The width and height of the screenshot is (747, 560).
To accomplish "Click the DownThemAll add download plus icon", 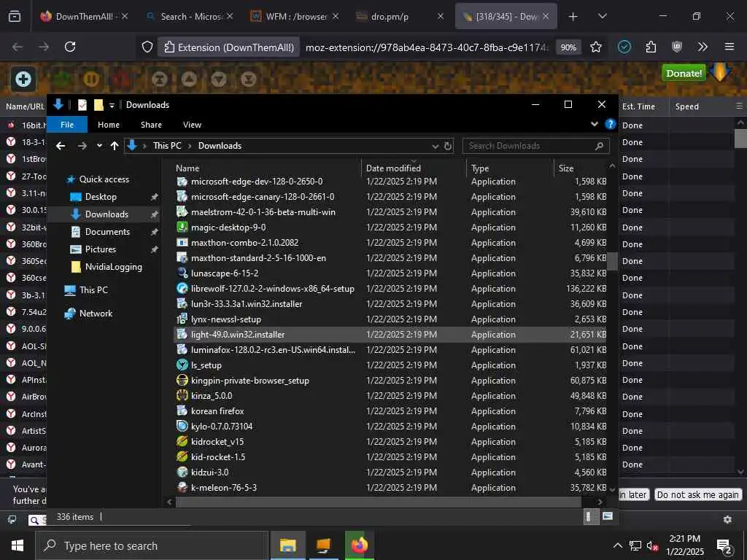I will click(x=23, y=79).
